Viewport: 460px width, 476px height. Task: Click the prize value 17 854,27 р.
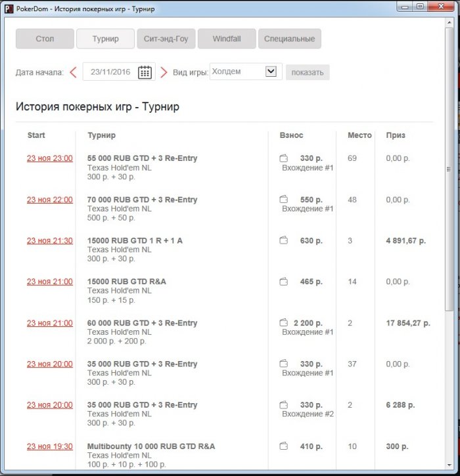[x=408, y=323]
